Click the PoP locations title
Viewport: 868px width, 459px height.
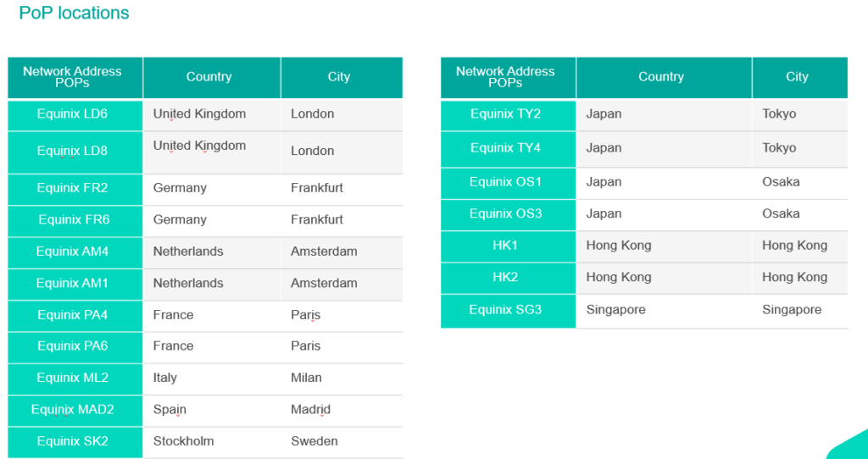point(75,14)
